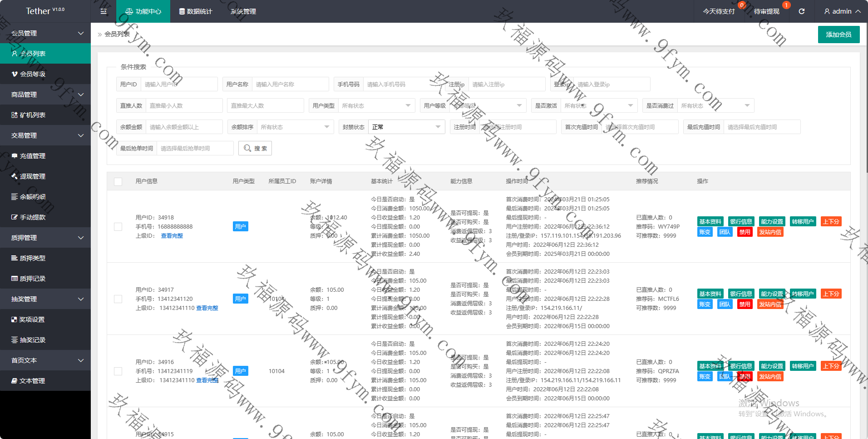The height and width of the screenshot is (439, 868).
Task: Click the sidebar collapse hamburger icon
Action: click(104, 11)
